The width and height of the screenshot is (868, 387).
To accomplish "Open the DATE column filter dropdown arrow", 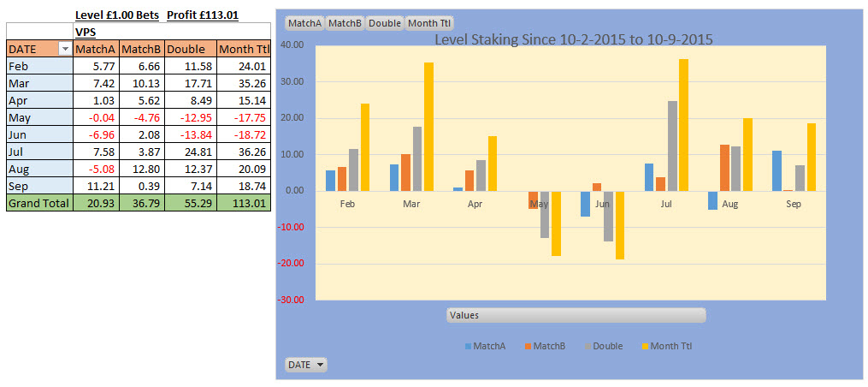I will [x=65, y=50].
